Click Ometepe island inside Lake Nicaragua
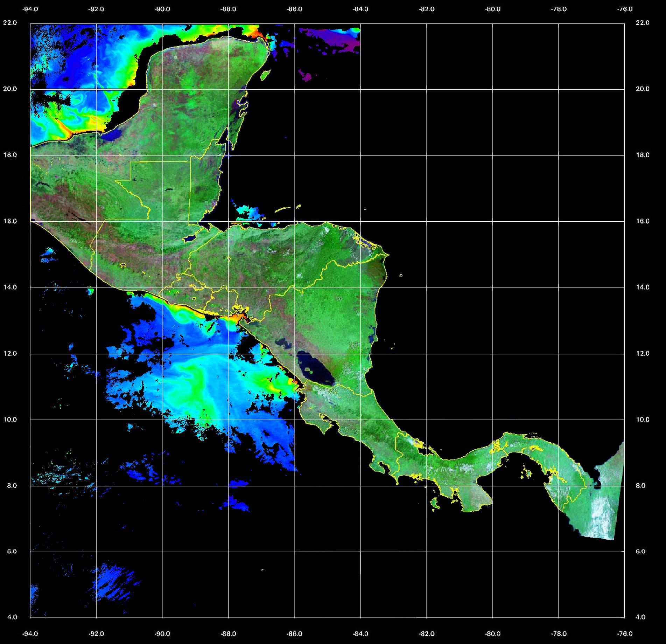The image size is (666, 644). pyautogui.click(x=309, y=369)
